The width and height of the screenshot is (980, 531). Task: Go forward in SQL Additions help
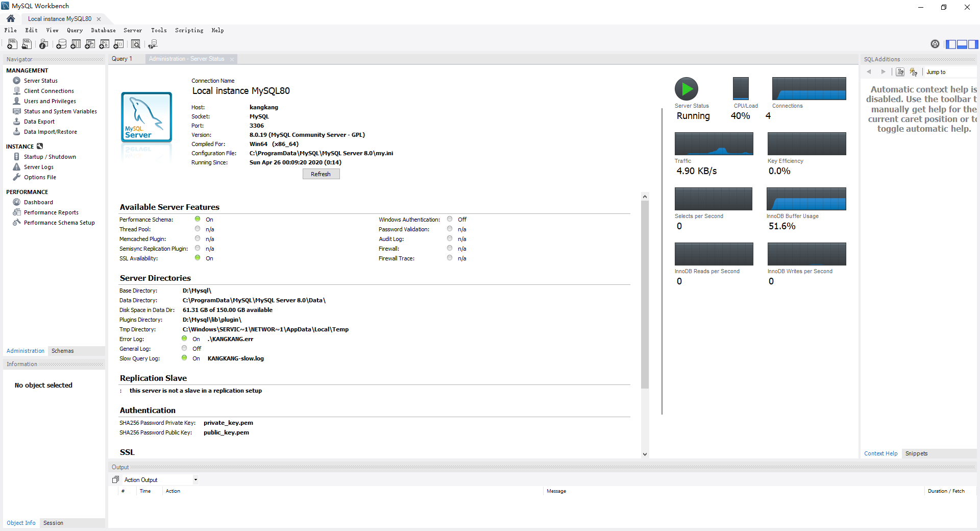point(884,72)
